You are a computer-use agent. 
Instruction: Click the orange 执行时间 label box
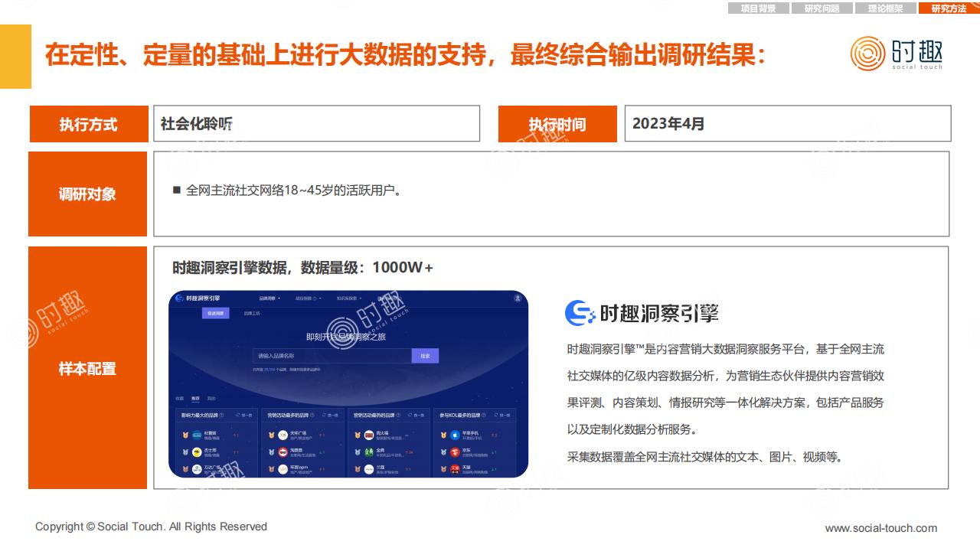(x=557, y=124)
